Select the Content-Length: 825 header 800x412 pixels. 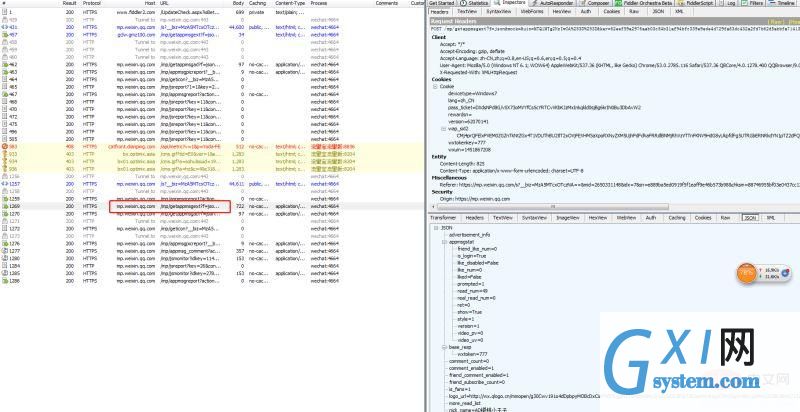[462, 164]
